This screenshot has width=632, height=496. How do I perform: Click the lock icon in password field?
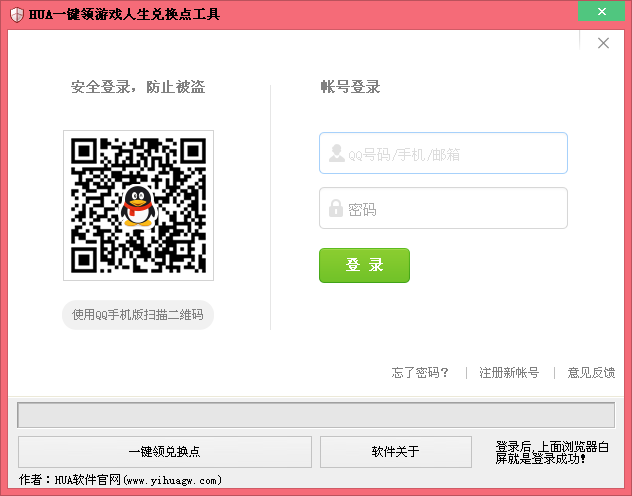click(335, 208)
